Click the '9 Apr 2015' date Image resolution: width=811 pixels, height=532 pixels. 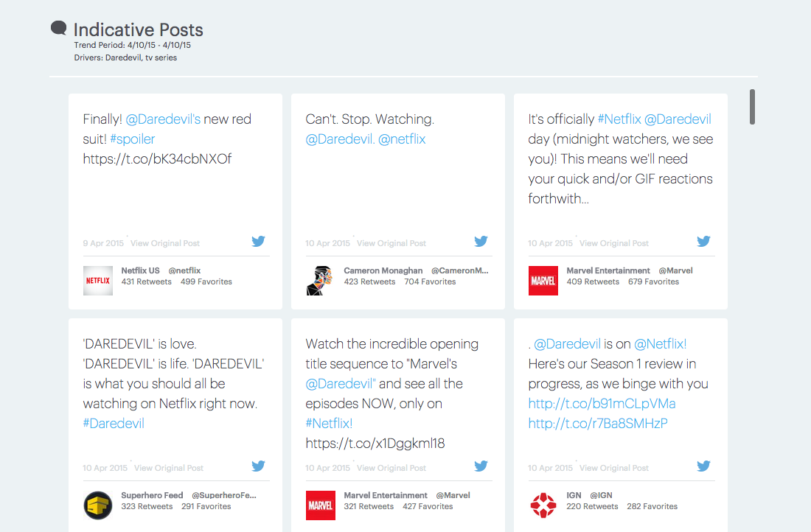(103, 243)
